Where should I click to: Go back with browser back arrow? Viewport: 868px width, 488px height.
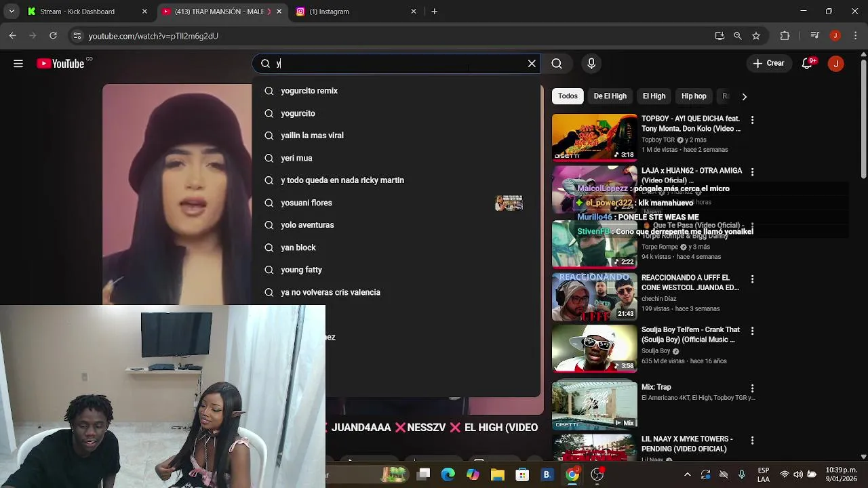(x=12, y=36)
